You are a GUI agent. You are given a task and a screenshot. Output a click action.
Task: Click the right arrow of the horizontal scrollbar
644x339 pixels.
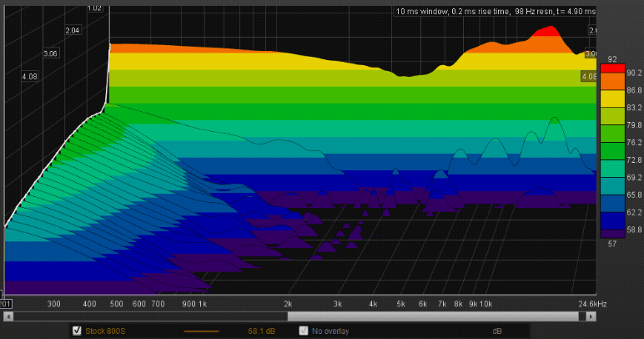pyautogui.click(x=591, y=316)
